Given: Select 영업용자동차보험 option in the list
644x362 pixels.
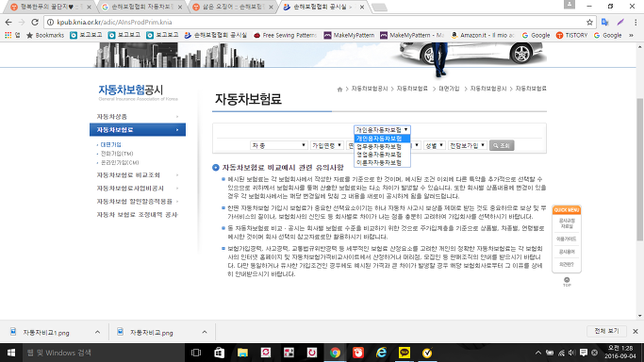Looking at the screenshot, I should 382,155.
